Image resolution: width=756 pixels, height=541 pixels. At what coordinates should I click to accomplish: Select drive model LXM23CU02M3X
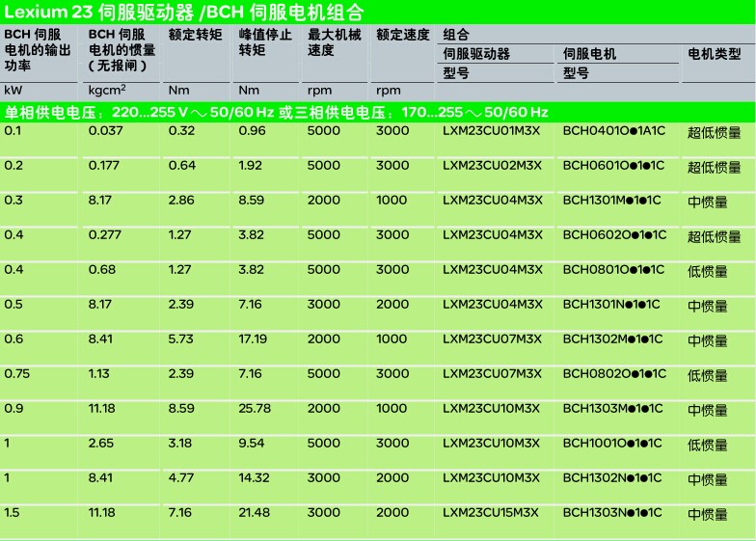[492, 166]
